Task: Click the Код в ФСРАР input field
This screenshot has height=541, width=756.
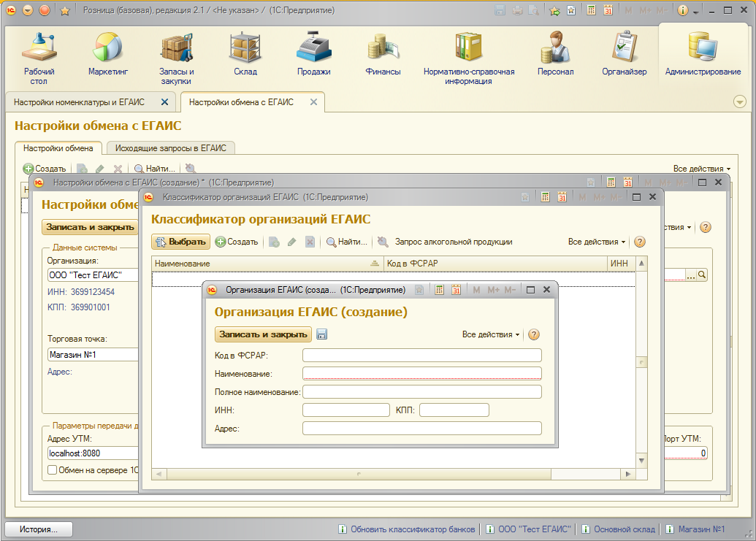Action: [x=421, y=356]
